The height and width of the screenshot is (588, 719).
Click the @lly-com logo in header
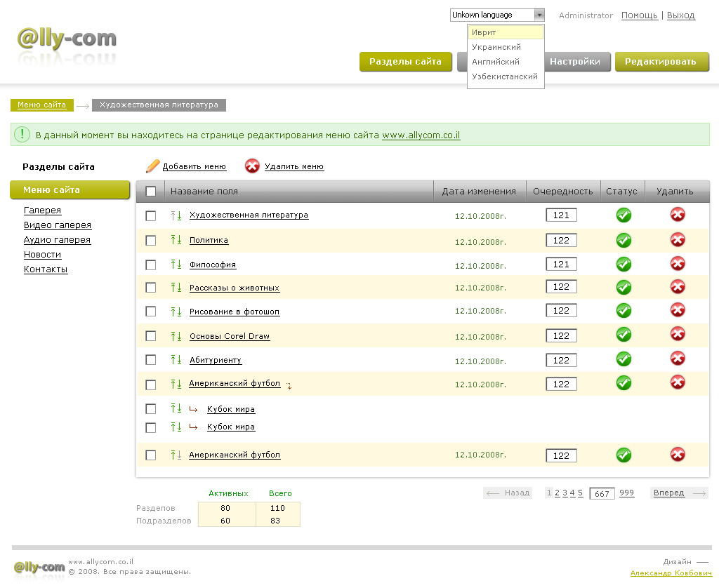pyautogui.click(x=67, y=39)
